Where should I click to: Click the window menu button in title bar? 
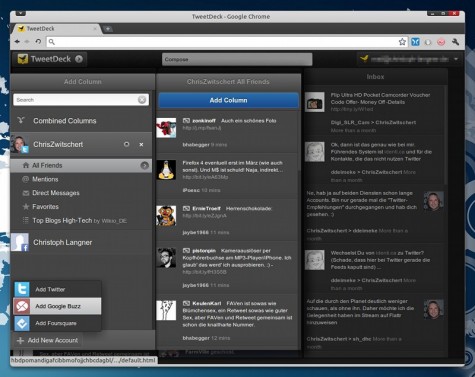point(20,13)
